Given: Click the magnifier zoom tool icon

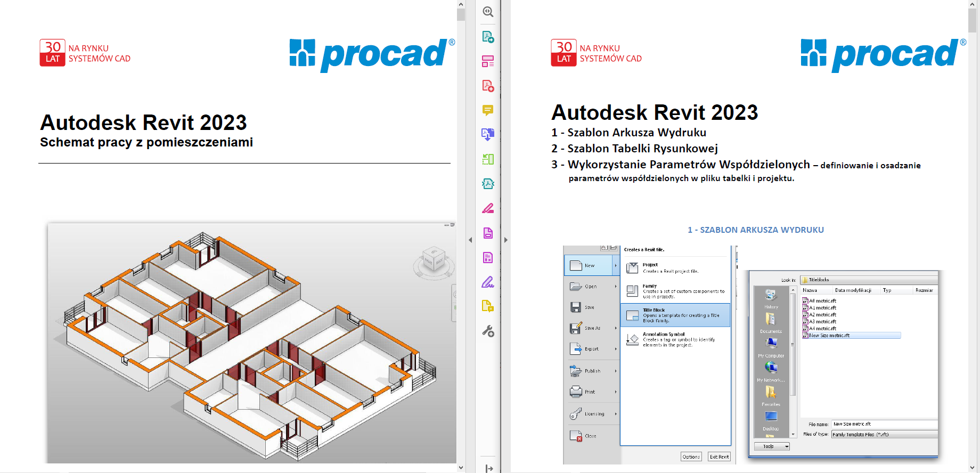Looking at the screenshot, I should [x=488, y=12].
